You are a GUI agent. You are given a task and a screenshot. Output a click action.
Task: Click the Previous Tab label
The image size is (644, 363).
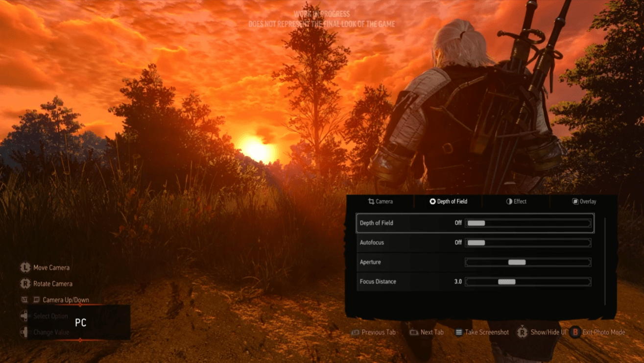[x=379, y=332]
